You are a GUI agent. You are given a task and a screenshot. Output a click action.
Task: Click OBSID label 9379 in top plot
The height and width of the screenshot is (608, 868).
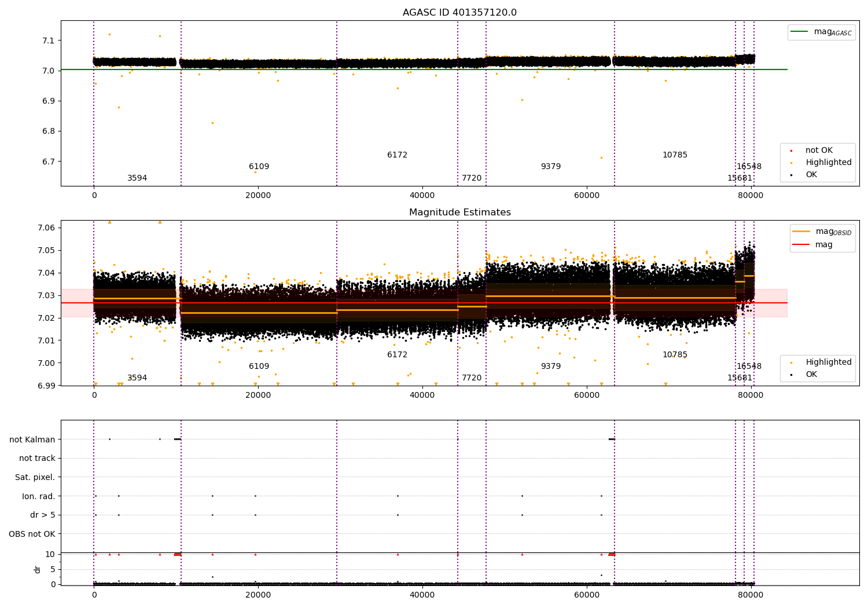551,167
